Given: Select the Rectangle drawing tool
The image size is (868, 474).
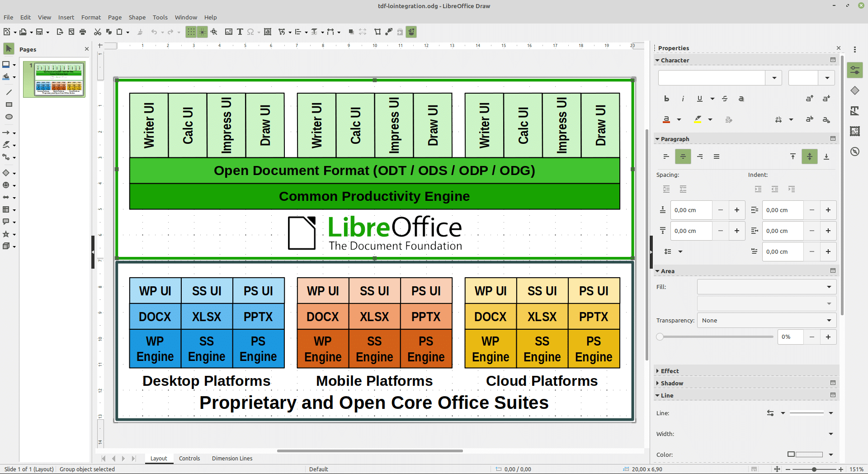Looking at the screenshot, I should [x=9, y=104].
